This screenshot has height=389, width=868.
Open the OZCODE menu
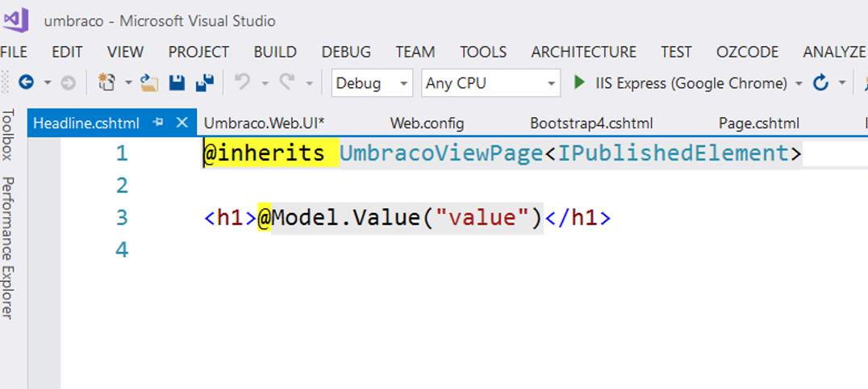pos(747,52)
